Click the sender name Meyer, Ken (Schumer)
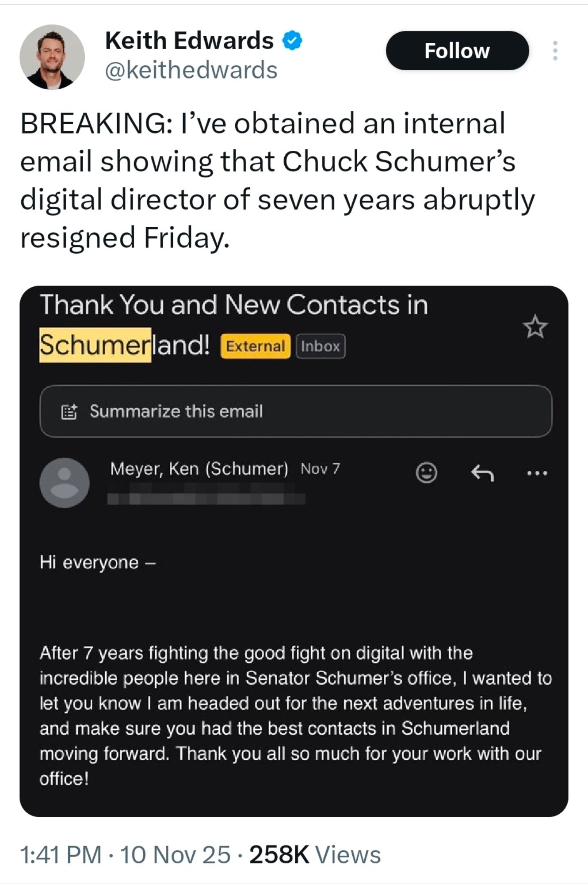Viewport: 588px width, 884px height. pos(199,469)
